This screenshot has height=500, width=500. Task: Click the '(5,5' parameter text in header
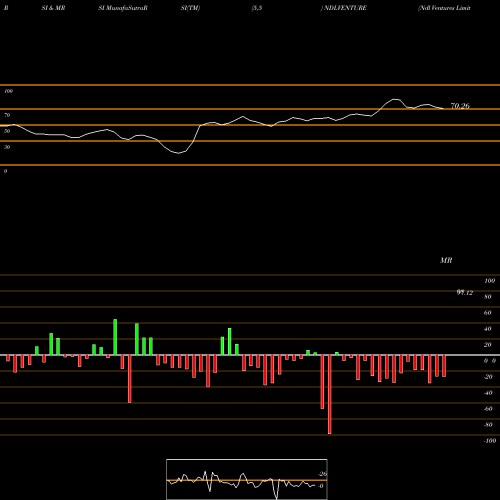pos(257,8)
